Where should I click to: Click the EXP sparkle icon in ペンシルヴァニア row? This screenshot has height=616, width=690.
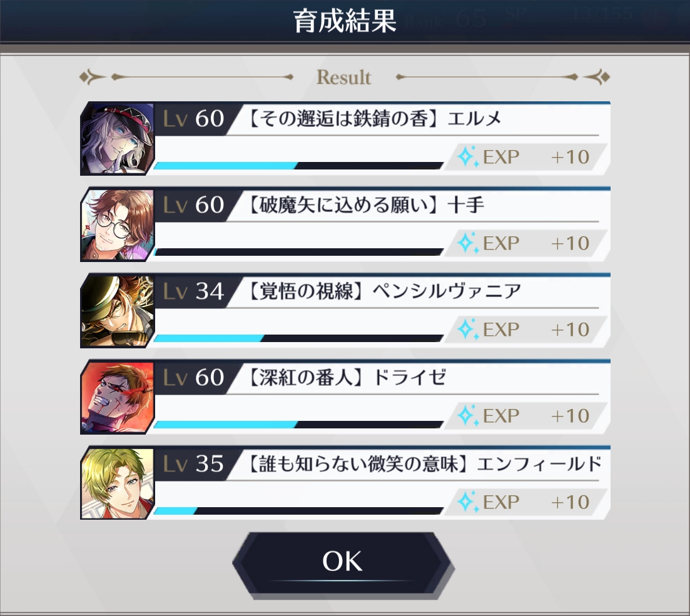coord(467,329)
